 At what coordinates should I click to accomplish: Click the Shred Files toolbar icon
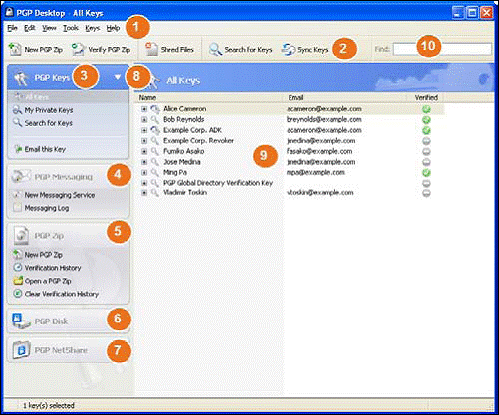coord(151,49)
